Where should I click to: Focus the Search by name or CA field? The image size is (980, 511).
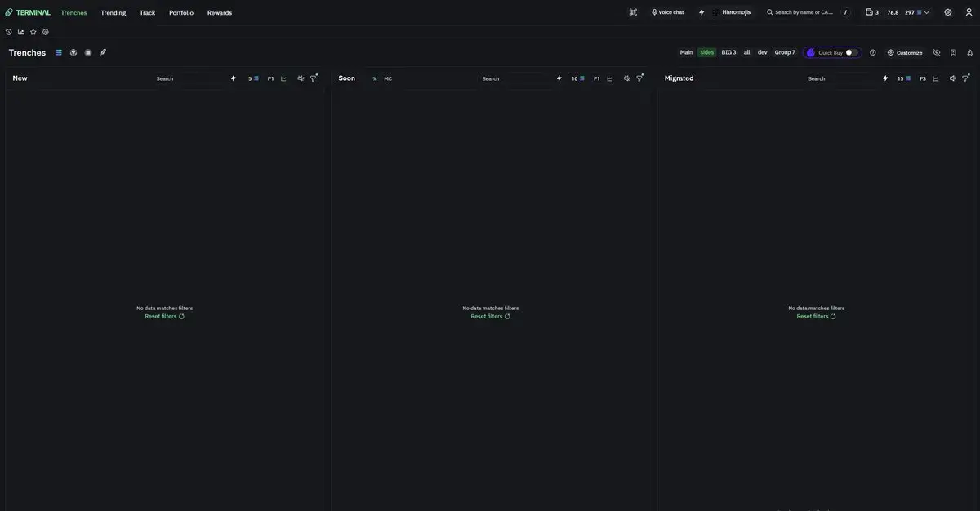click(x=804, y=12)
